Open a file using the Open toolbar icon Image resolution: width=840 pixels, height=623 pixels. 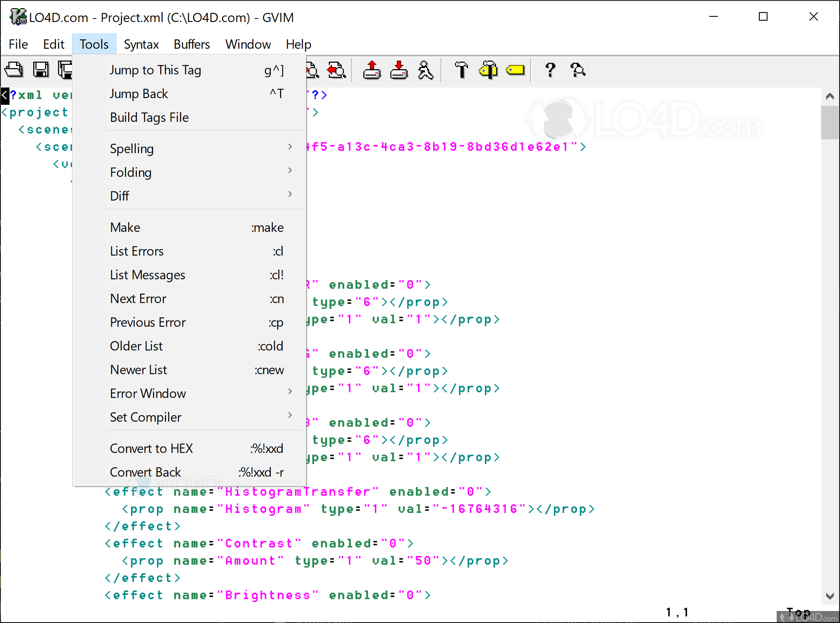click(x=14, y=69)
